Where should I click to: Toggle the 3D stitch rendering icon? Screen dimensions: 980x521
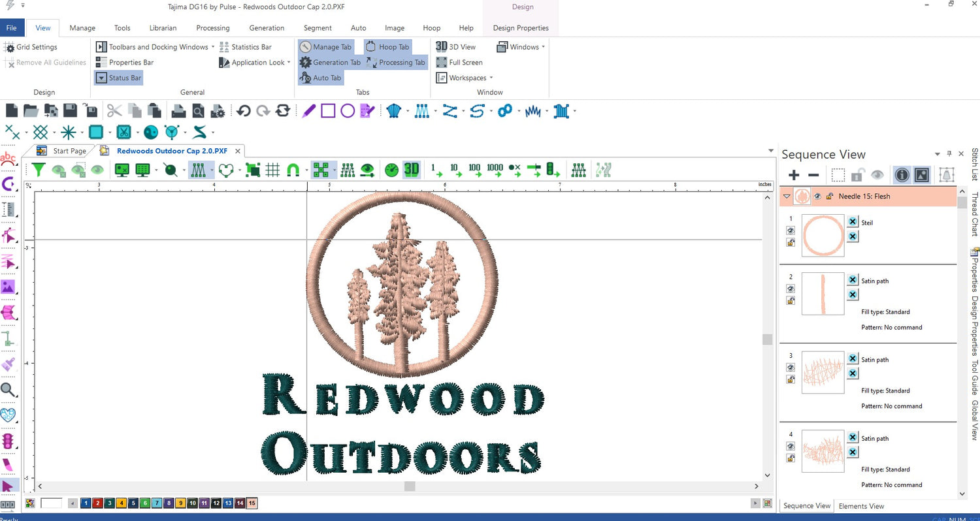click(411, 170)
